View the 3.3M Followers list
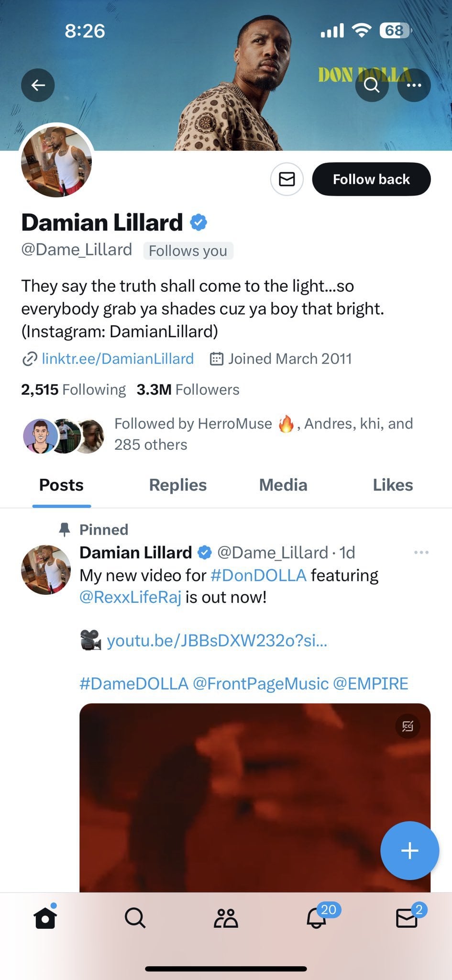This screenshot has width=452, height=980. point(188,390)
